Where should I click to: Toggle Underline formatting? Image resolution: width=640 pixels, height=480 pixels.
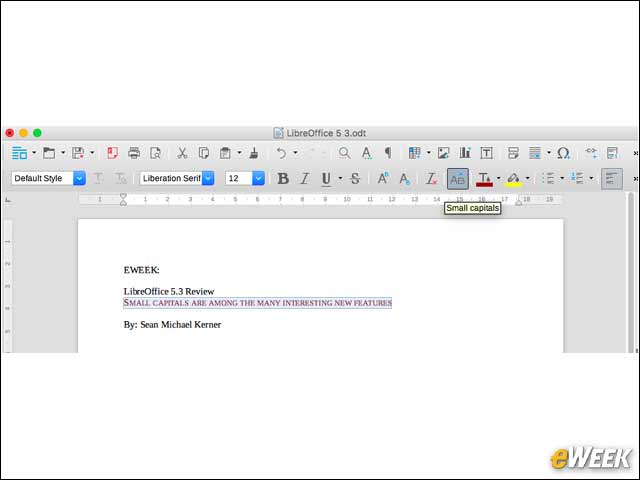coord(326,179)
